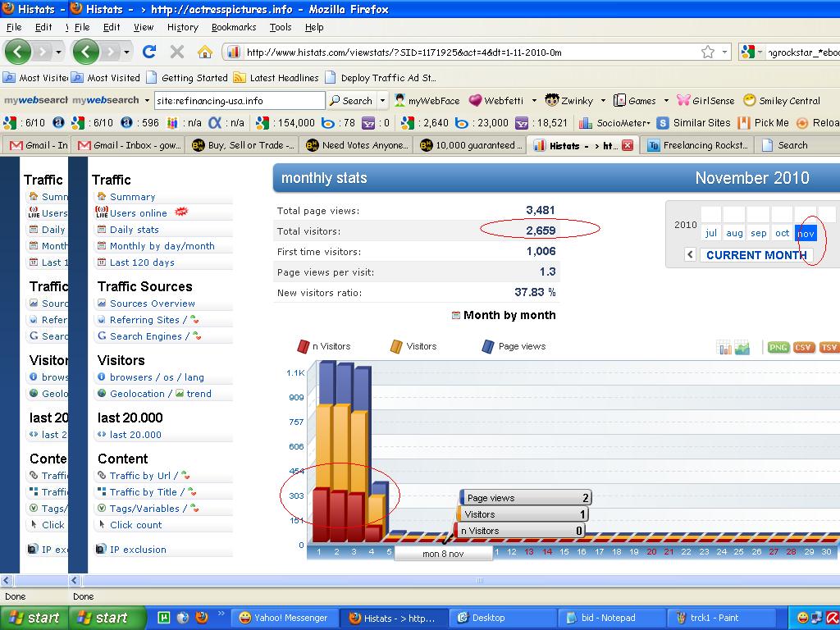
Task: Click Similar Sites toolbar button
Action: pyautogui.click(x=694, y=123)
